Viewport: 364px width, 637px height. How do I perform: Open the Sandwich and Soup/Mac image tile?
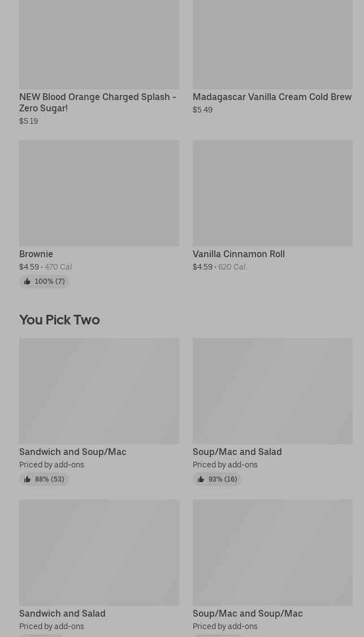click(x=99, y=391)
